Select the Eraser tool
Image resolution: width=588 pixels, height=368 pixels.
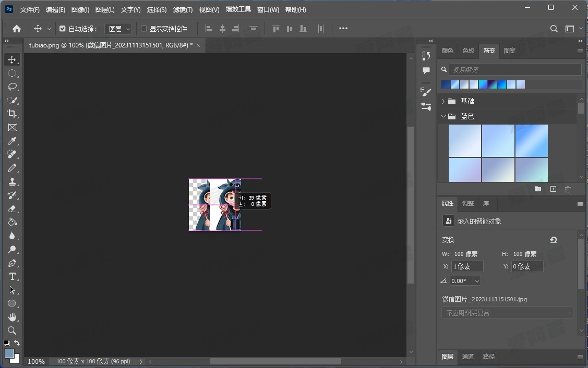coord(12,209)
